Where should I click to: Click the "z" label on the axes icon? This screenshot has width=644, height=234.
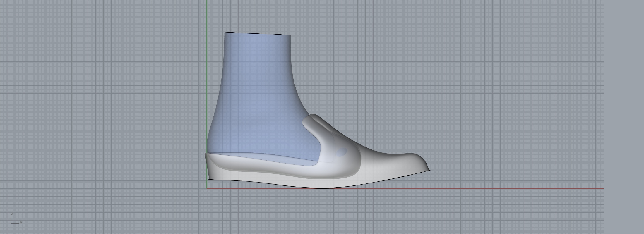tap(12, 214)
